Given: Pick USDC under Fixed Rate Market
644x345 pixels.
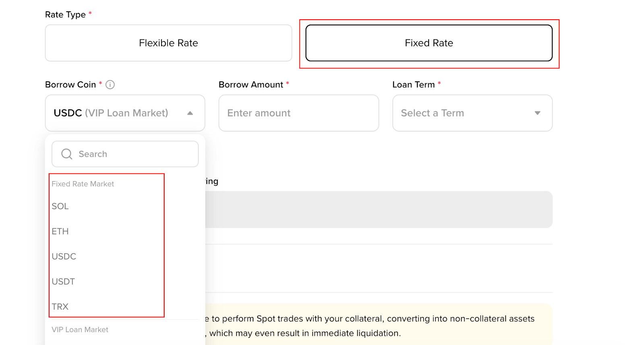Looking at the screenshot, I should 64,256.
